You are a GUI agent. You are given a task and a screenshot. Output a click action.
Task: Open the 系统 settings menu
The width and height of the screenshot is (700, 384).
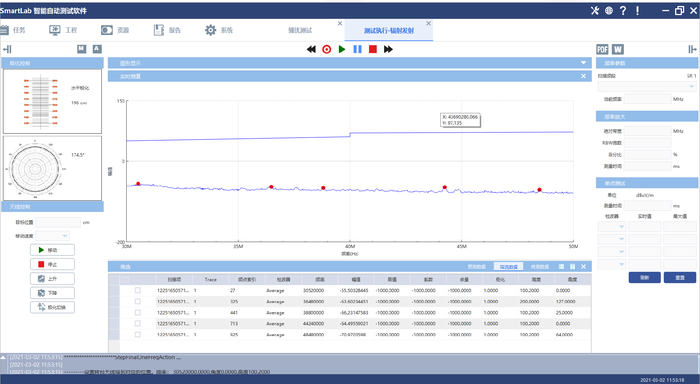219,30
